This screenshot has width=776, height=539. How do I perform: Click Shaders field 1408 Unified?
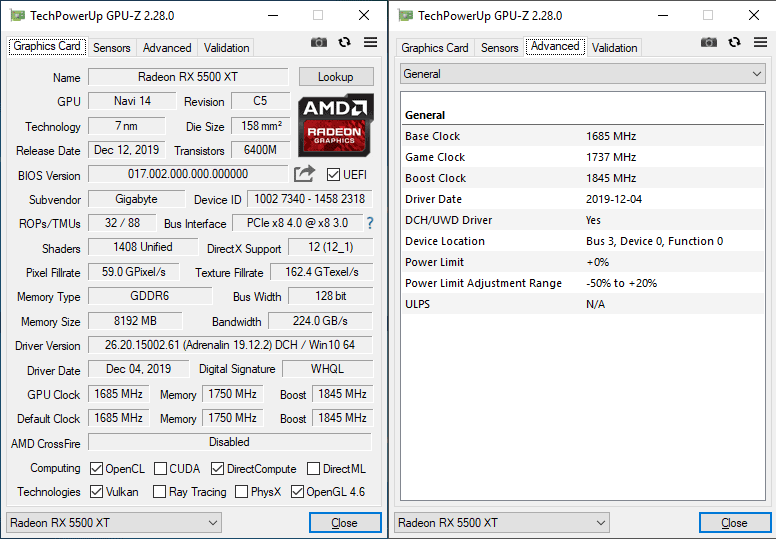coord(143,247)
